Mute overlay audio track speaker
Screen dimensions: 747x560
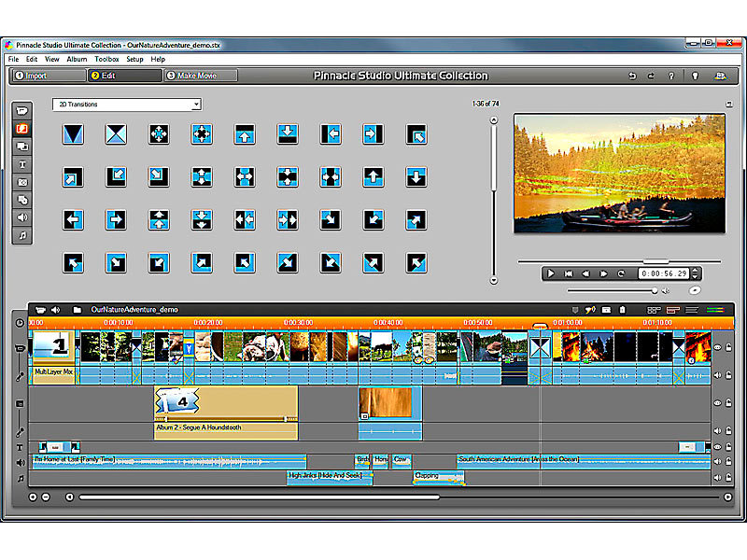click(717, 430)
